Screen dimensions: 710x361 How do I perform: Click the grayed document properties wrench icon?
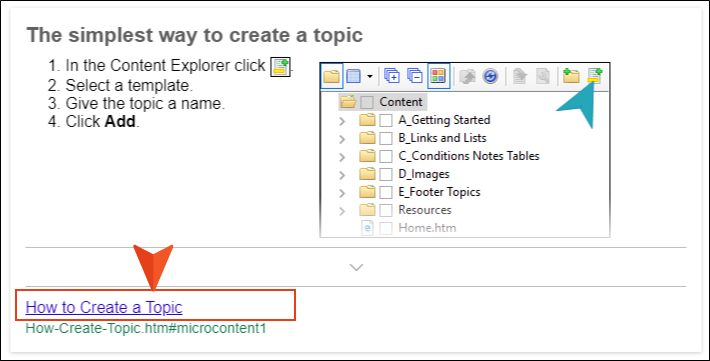[542, 76]
